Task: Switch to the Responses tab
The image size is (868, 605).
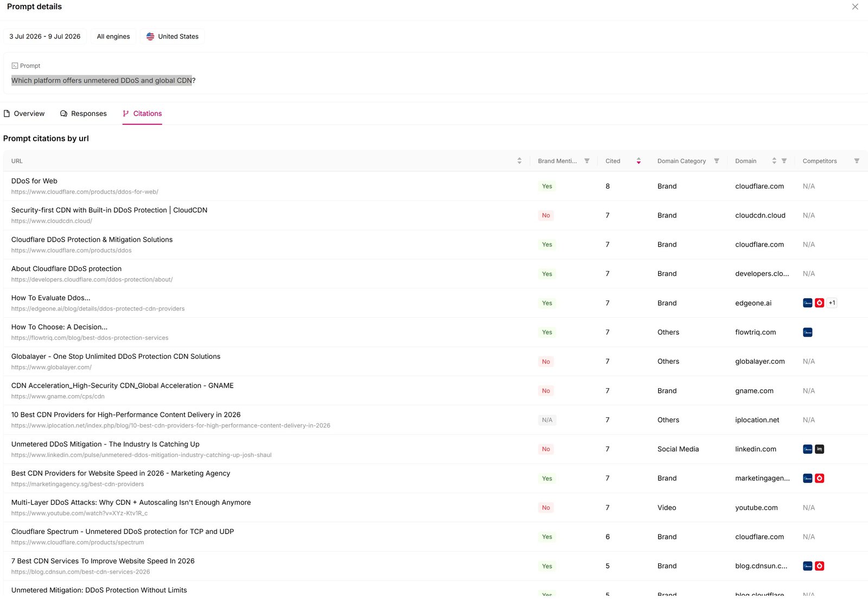Action: pos(84,113)
